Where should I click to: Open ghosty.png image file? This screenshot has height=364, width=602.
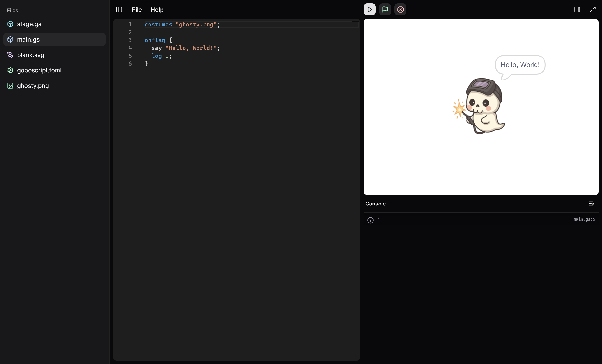[x=33, y=86]
